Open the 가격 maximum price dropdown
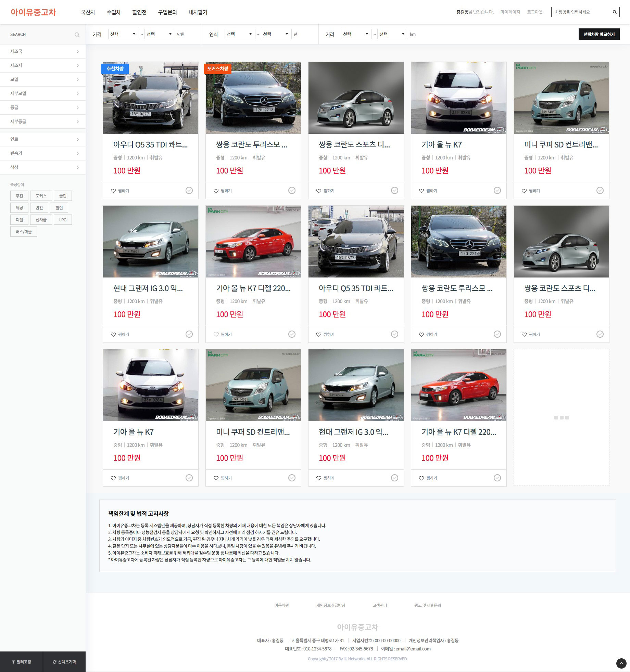Screen dimensions: 630x672 pos(160,34)
